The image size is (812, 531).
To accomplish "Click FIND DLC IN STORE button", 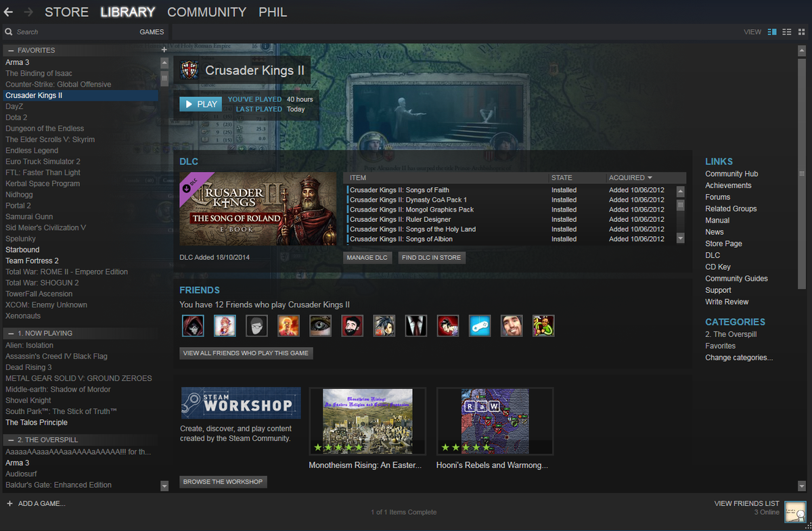I will pos(432,258).
